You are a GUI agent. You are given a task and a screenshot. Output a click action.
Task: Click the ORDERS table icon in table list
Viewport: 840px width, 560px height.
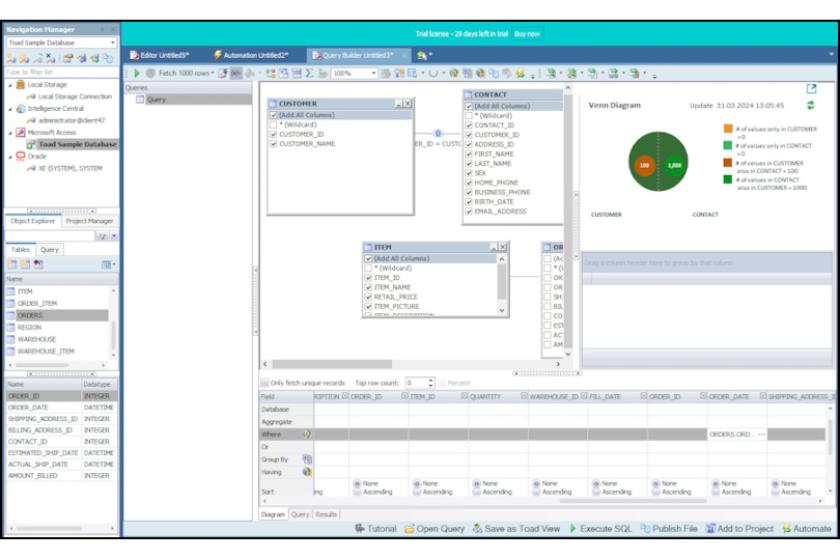pyautogui.click(x=11, y=316)
